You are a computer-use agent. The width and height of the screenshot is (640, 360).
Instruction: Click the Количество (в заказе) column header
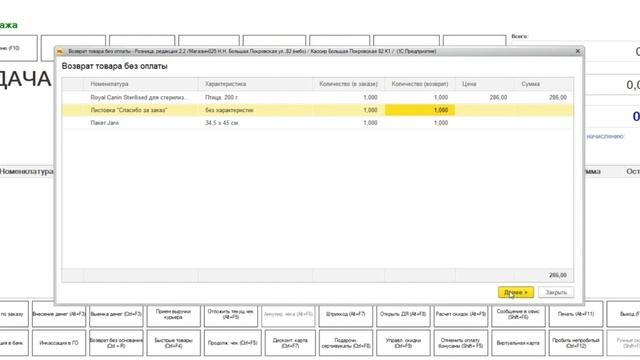pyautogui.click(x=348, y=84)
